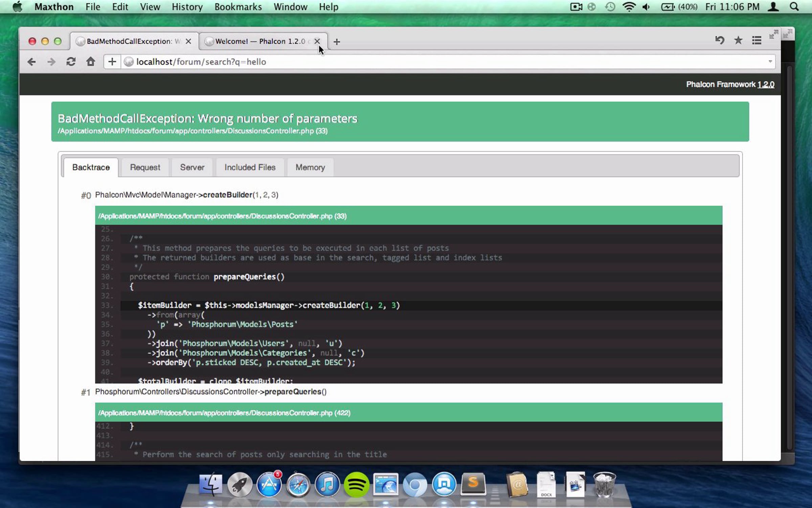The width and height of the screenshot is (812, 508).
Task: Open the Window menu
Action: click(x=290, y=7)
